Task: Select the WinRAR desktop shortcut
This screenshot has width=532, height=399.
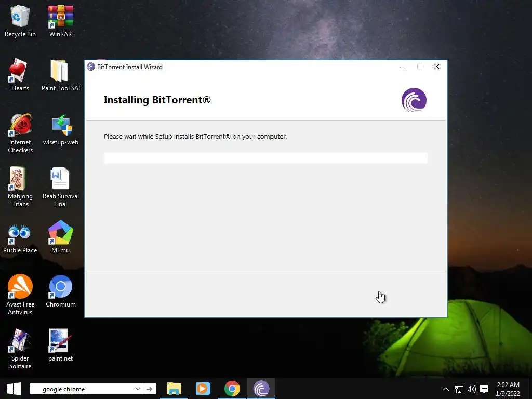Action: tap(60, 21)
